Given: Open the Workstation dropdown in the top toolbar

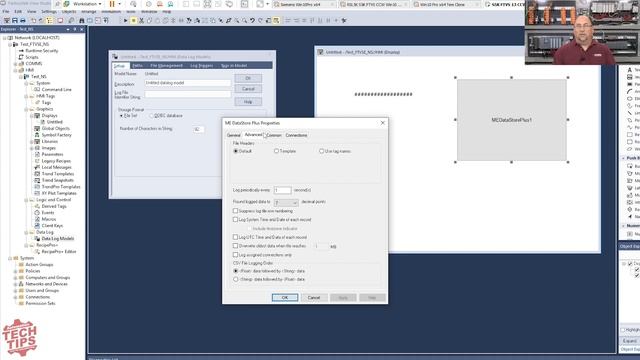Looking at the screenshot, I should (87, 4).
